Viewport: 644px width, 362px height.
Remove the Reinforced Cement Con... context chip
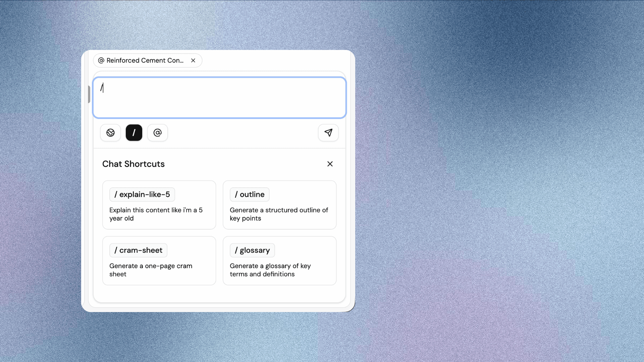193,60
